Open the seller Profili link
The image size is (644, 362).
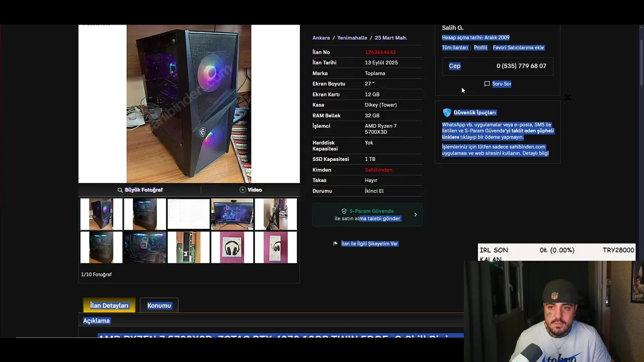480,48
